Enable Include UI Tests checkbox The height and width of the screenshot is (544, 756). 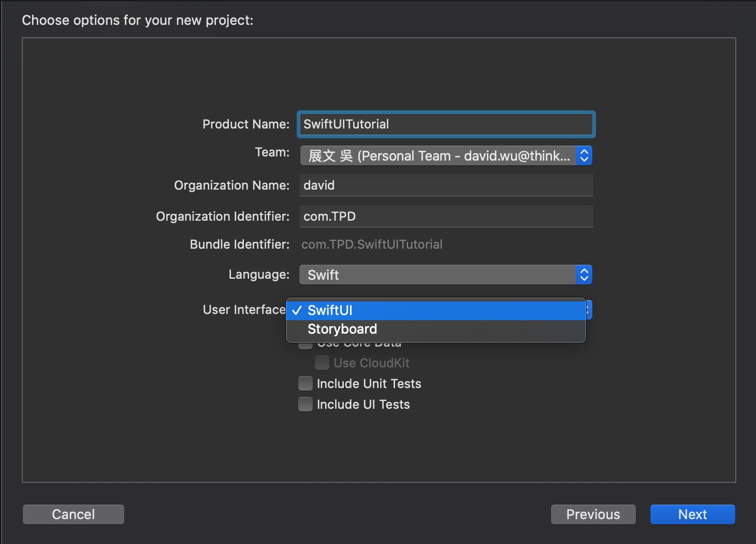coord(306,404)
